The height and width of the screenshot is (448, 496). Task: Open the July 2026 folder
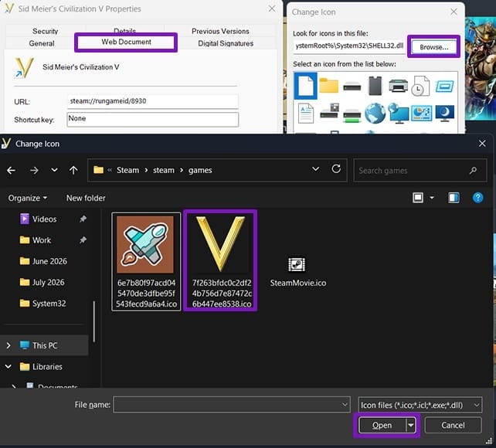coord(42,282)
